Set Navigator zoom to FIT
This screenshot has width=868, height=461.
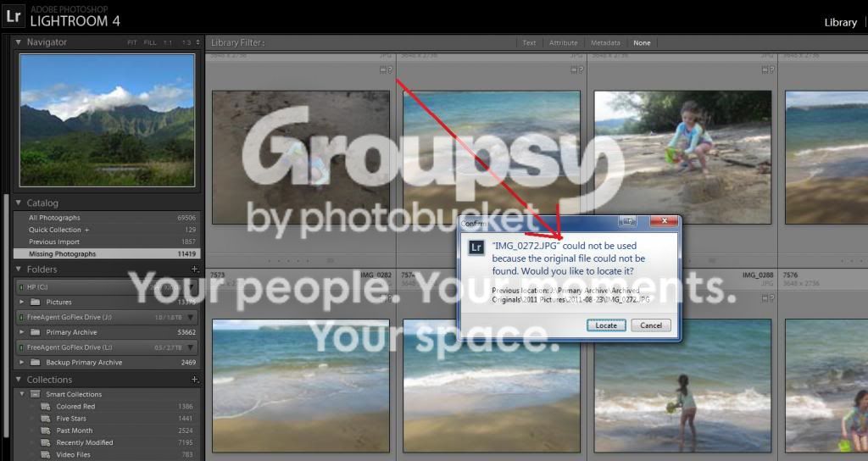click(x=131, y=42)
